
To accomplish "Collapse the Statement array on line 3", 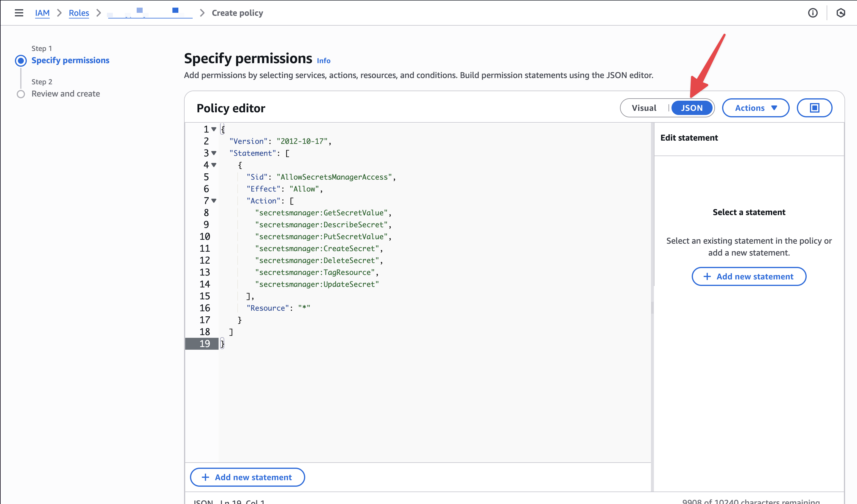I will point(214,153).
